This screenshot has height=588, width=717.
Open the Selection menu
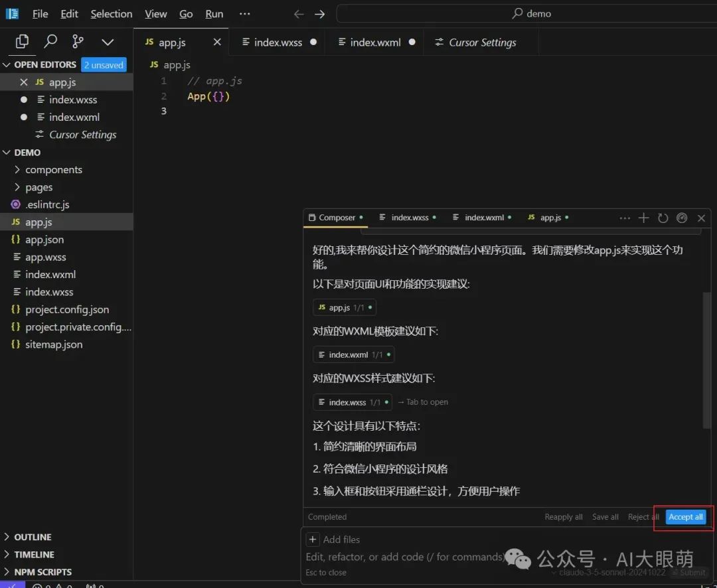[x=111, y=14]
